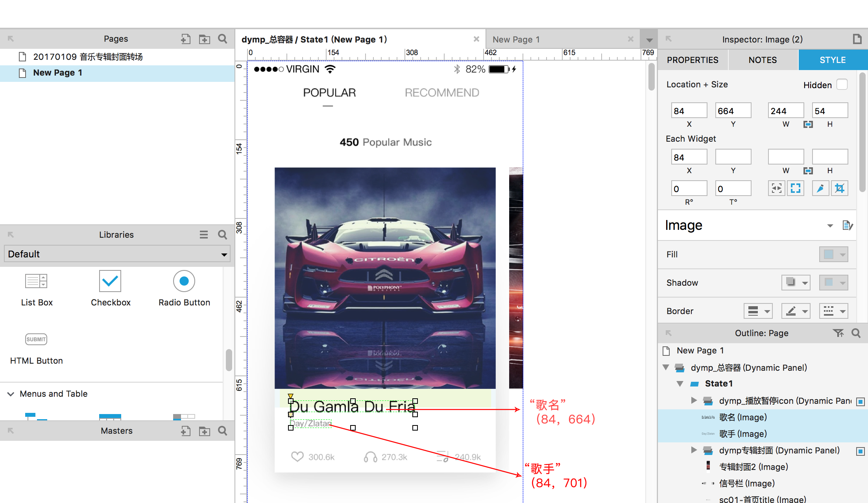Click the add folder icon in Pages panel
Viewport: 868px width, 503px height.
click(204, 39)
